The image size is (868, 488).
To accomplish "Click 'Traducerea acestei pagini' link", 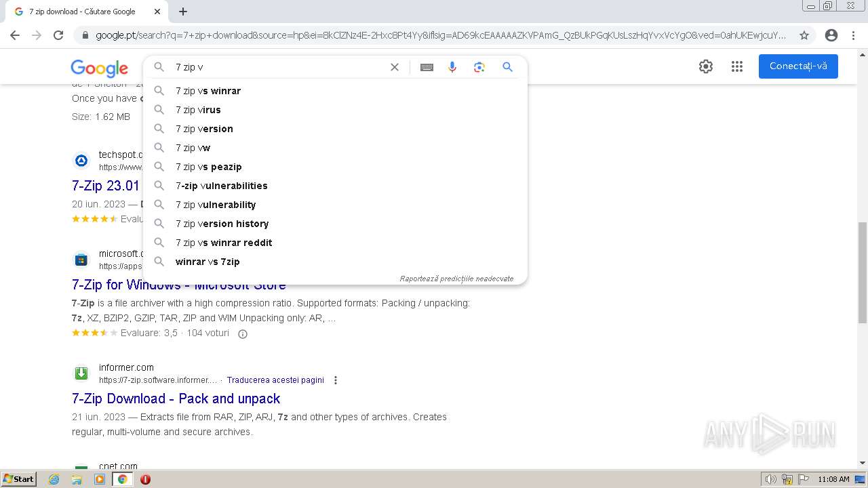I will [x=275, y=380].
